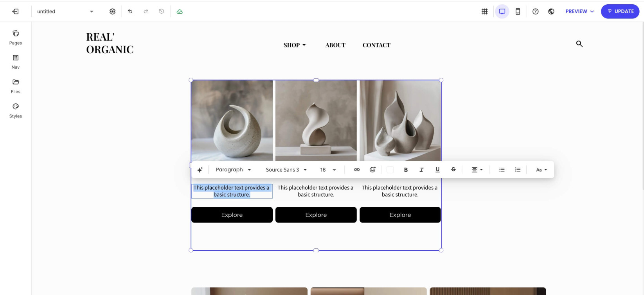
Task: Insert a bulleted list
Action: pyautogui.click(x=502, y=170)
